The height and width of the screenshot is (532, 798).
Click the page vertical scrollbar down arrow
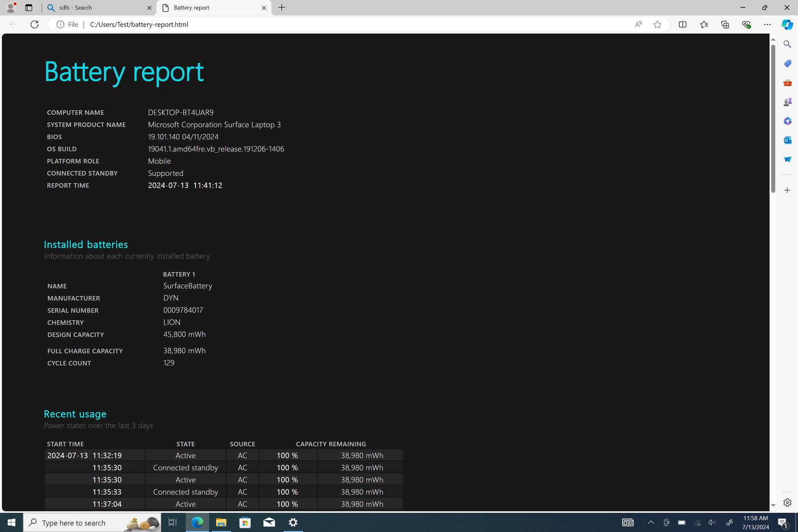tap(773, 505)
